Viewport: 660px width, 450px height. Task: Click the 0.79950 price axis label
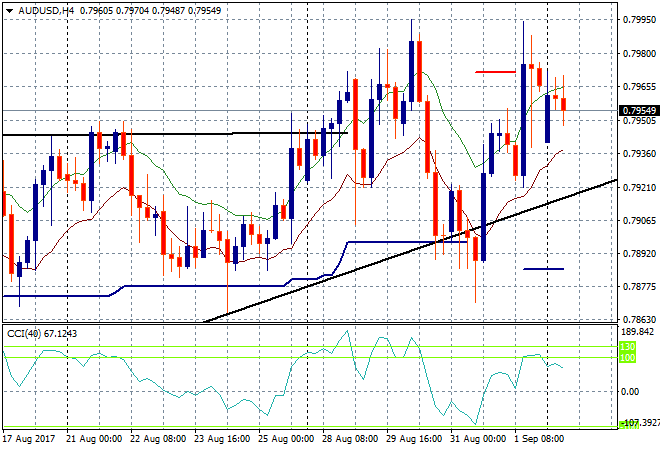point(639,20)
